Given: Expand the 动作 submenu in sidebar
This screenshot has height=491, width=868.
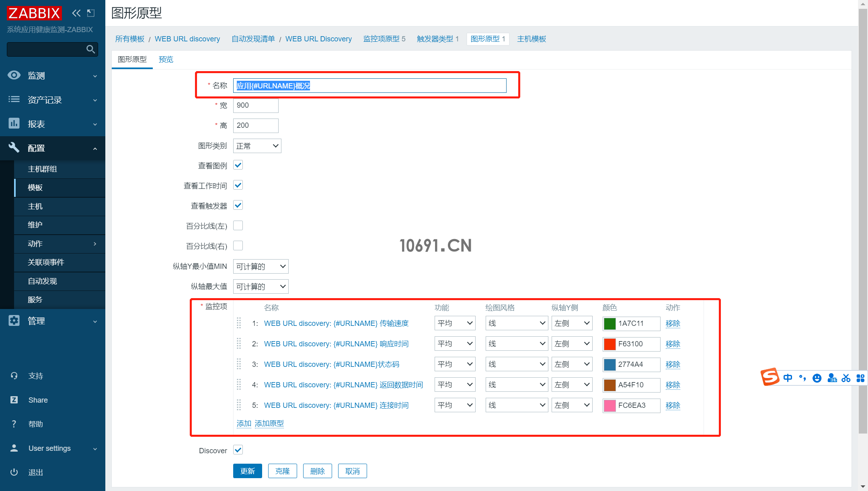Looking at the screenshot, I should pyautogui.click(x=60, y=243).
